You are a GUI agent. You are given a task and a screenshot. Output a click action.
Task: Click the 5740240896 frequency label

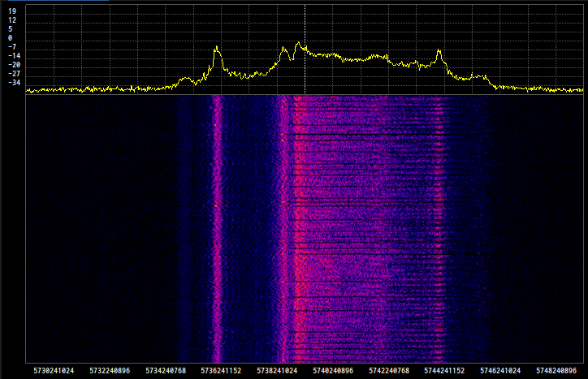(x=333, y=371)
